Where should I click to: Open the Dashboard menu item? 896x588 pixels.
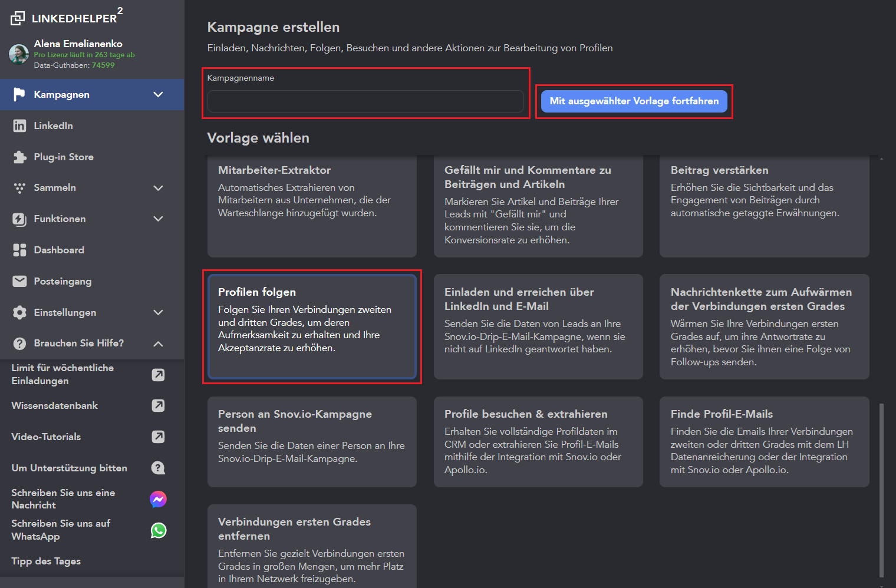tap(59, 250)
